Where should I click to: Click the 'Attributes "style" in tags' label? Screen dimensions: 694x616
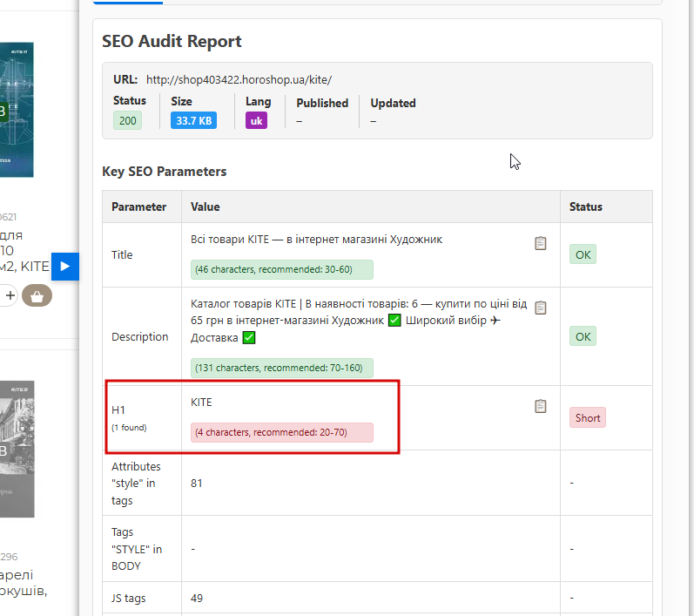click(x=136, y=484)
